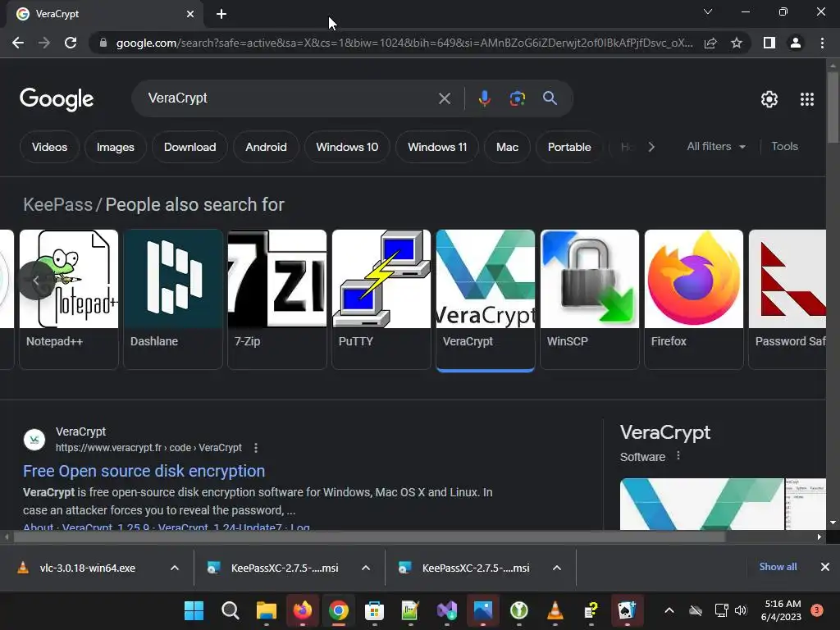The image size is (840, 630).
Task: Open more options in the VeraCrypt knowledge panel
Action: 678,456
